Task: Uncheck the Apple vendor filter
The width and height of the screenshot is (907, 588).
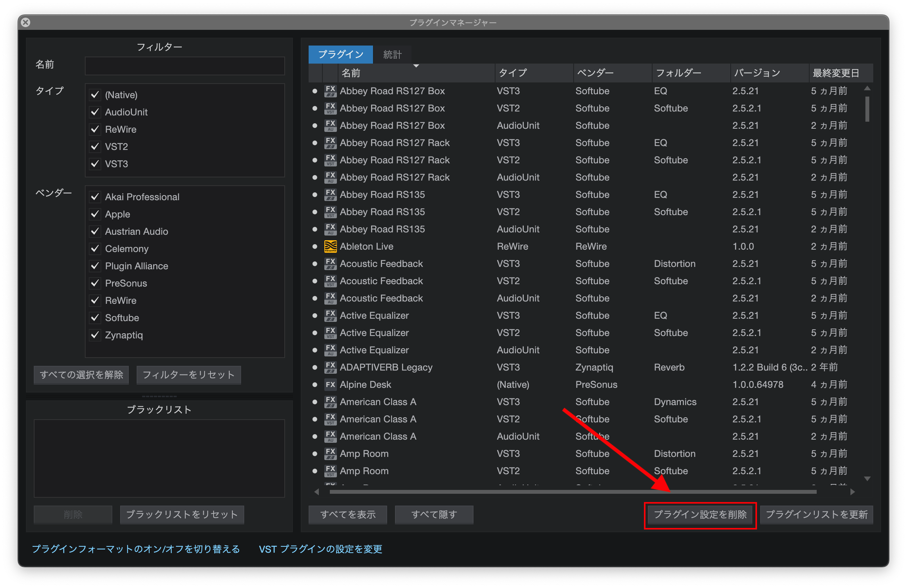Action: 95,214
